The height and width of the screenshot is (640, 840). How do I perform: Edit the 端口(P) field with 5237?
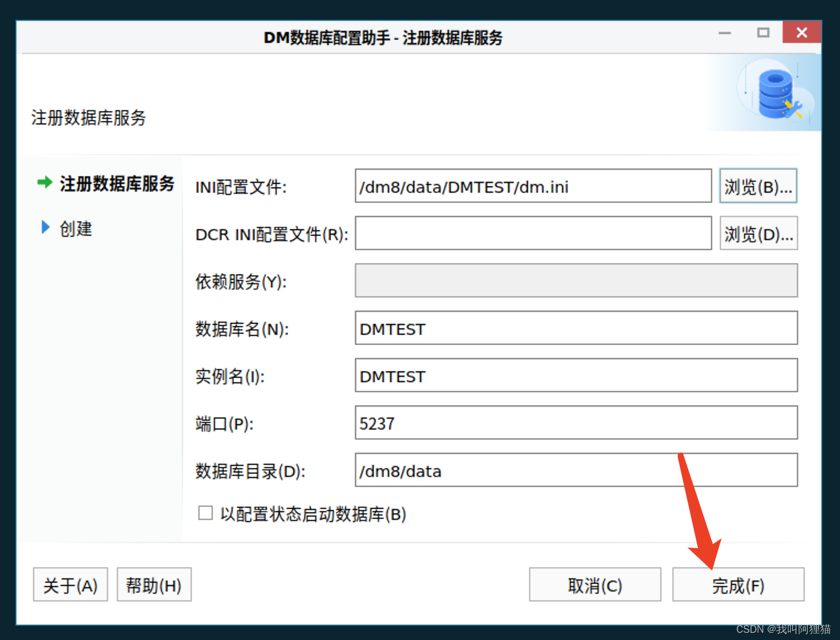pos(576,423)
